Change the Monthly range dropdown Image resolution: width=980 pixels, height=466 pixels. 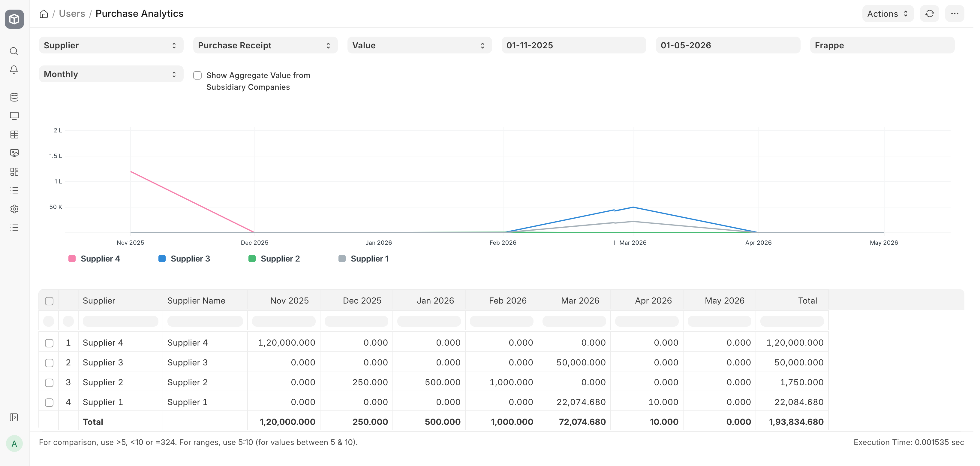tap(111, 74)
